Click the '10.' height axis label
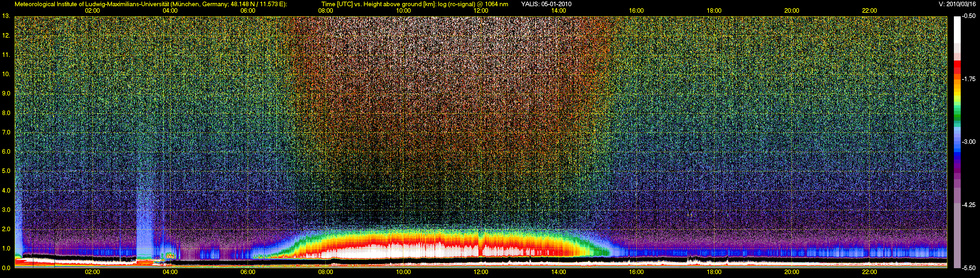Viewport: 980px width, 278px height. coord(6,74)
